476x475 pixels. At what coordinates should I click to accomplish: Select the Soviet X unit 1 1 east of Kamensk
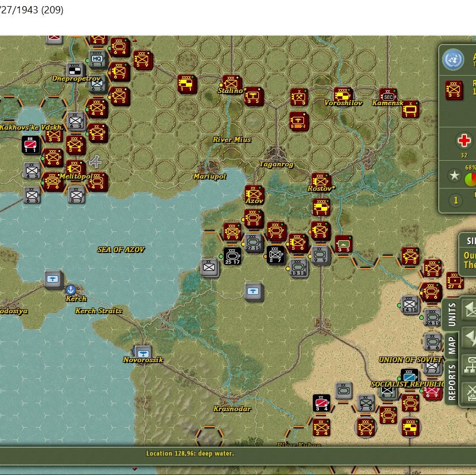click(x=410, y=109)
